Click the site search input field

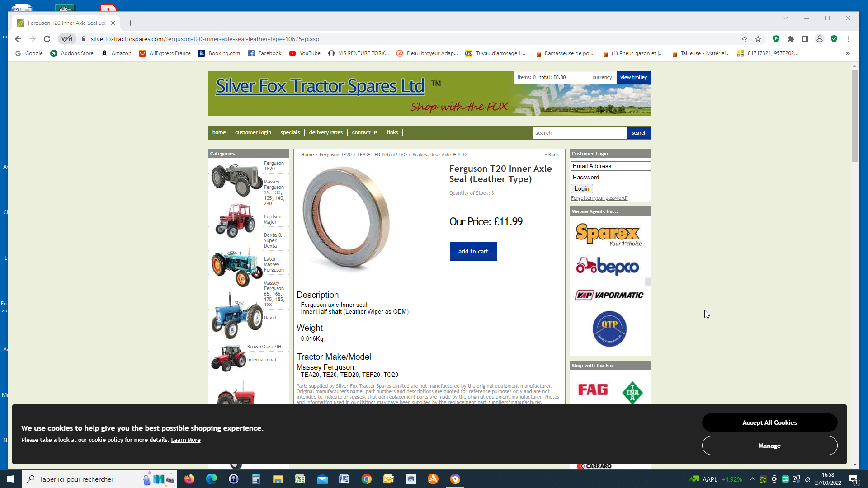[580, 133]
